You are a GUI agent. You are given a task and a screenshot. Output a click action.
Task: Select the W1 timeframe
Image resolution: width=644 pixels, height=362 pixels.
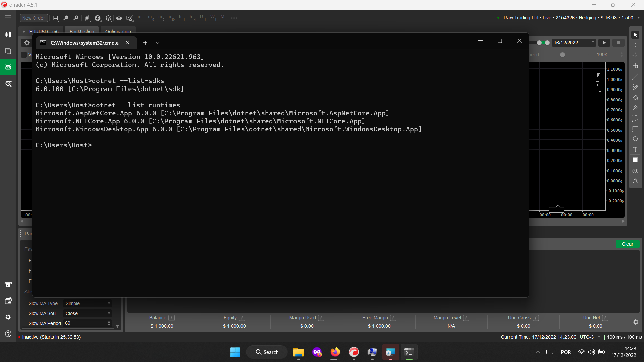tap(213, 17)
